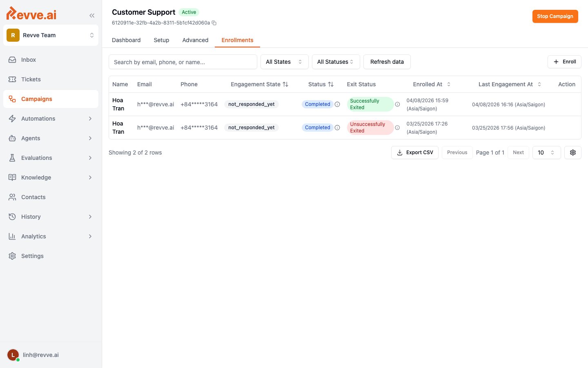Expand the History submenu chevron
The height and width of the screenshot is (368, 588).
[90, 217]
